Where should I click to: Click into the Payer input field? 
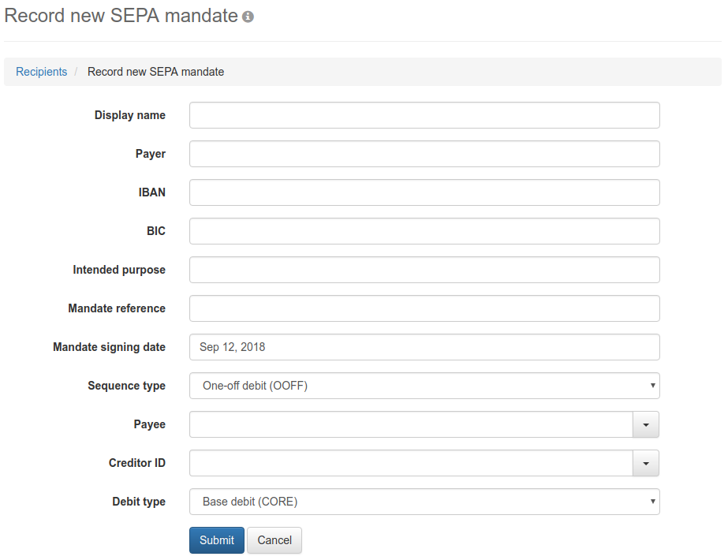coord(424,154)
